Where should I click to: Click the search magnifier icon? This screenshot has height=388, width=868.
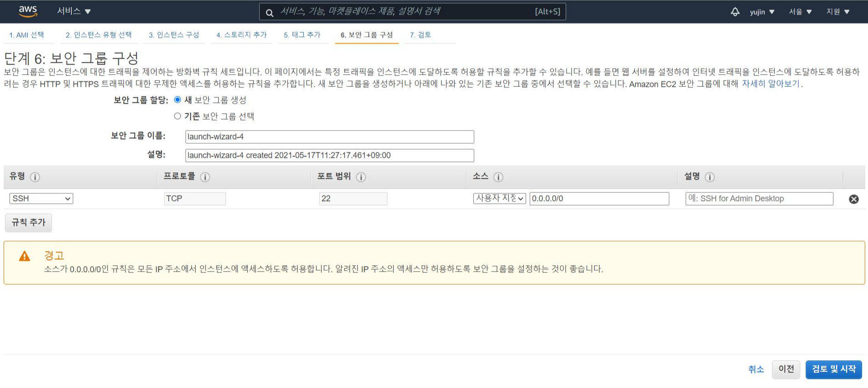270,13
